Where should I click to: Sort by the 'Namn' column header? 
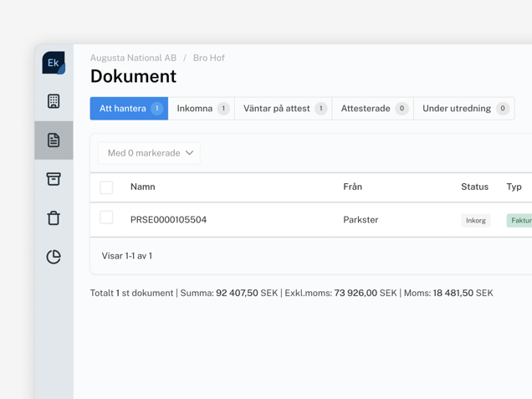point(142,187)
